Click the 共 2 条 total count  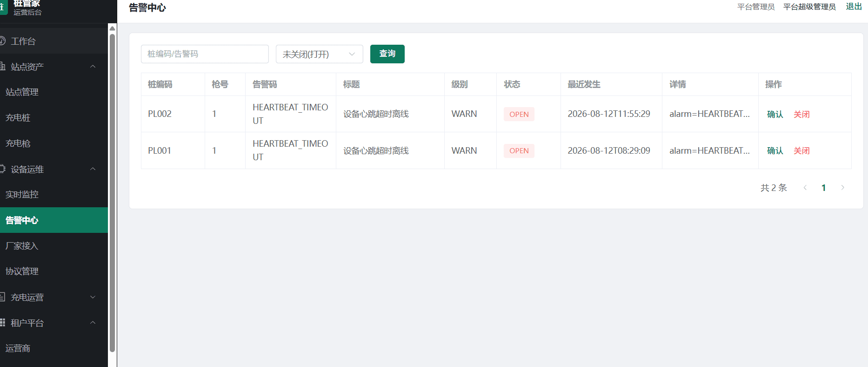(774, 188)
